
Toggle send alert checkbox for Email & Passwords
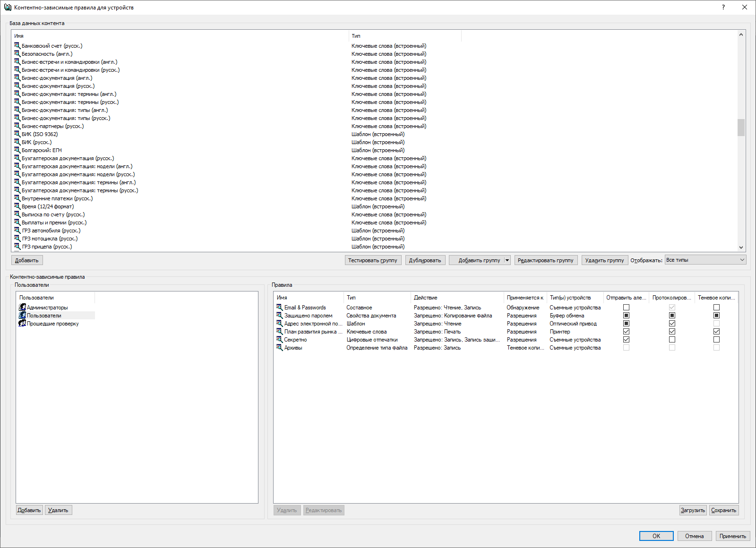(x=626, y=308)
